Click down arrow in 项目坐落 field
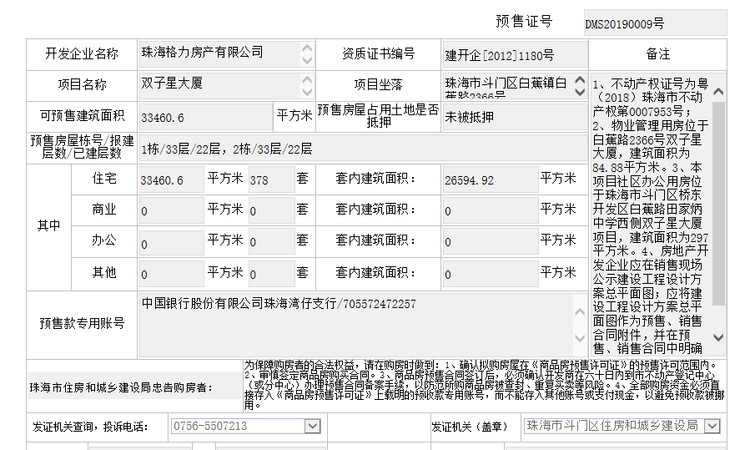Image resolution: width=750 pixels, height=450 pixels. pyautogui.click(x=580, y=92)
